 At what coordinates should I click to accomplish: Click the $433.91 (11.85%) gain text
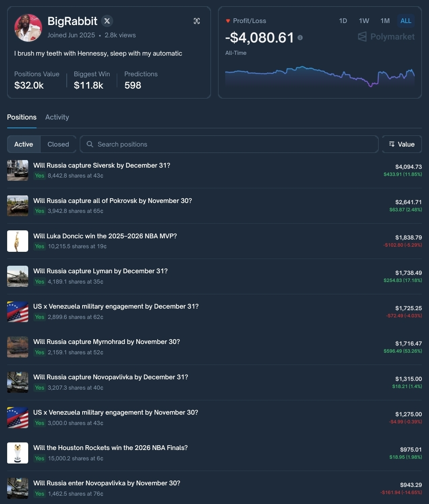pyautogui.click(x=403, y=174)
